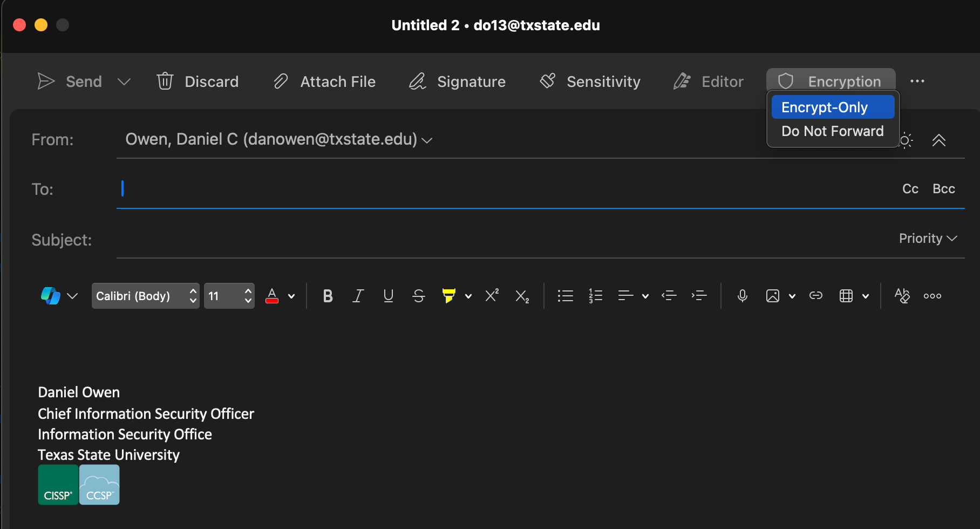The width and height of the screenshot is (980, 529).
Task: Open the Editor tool
Action: click(709, 81)
